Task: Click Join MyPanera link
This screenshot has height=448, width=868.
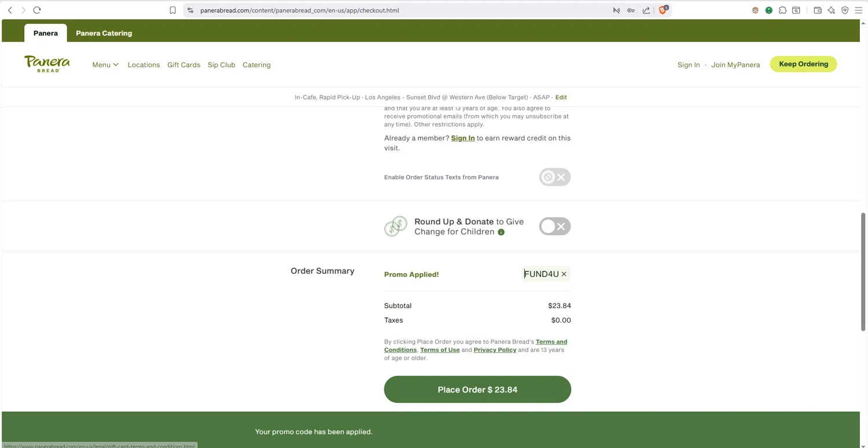Action: [x=735, y=65]
